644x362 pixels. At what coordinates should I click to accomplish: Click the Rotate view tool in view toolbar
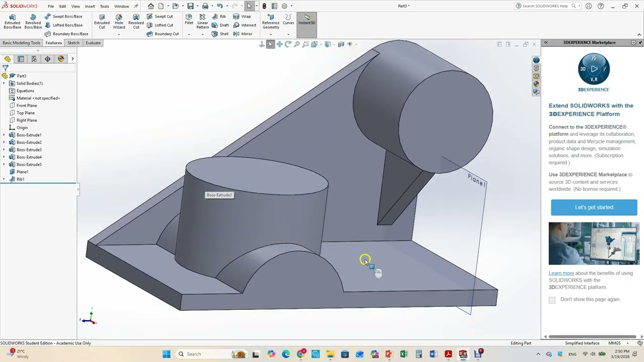[288, 44]
